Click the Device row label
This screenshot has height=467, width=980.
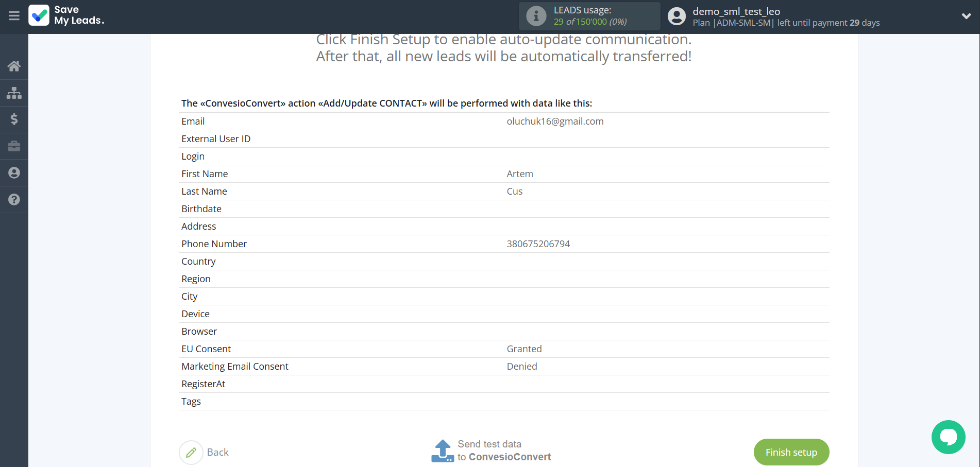pos(195,314)
